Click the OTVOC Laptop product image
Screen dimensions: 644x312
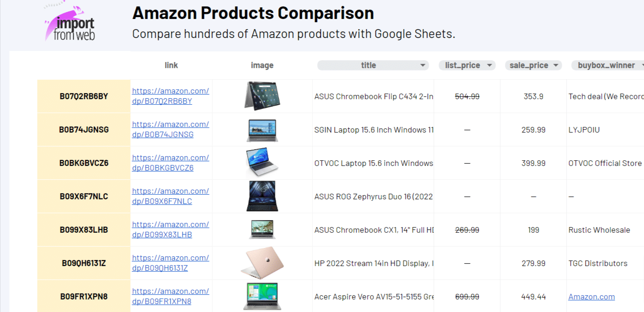262,163
